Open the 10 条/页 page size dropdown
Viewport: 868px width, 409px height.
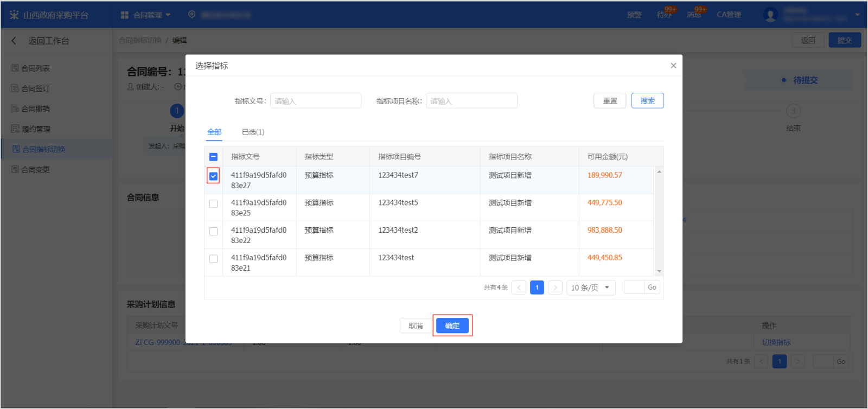pyautogui.click(x=590, y=287)
